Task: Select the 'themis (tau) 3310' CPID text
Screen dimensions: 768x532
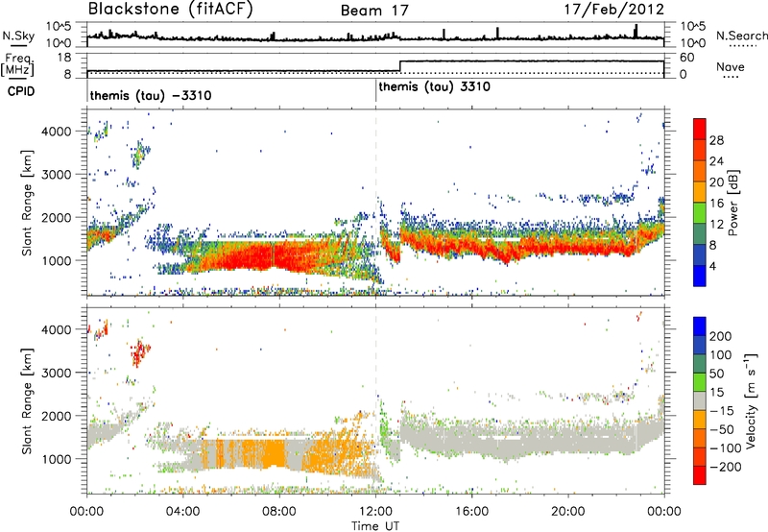Action: pyautogui.click(x=435, y=87)
